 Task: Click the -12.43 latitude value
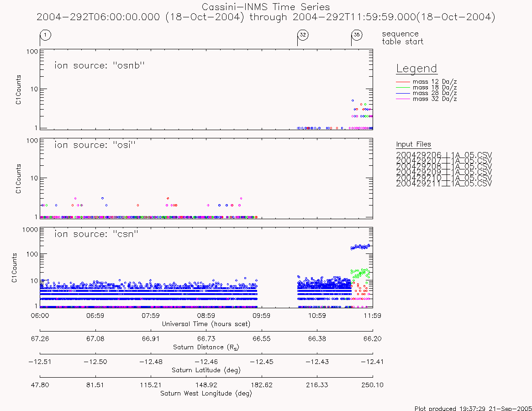coord(317,362)
